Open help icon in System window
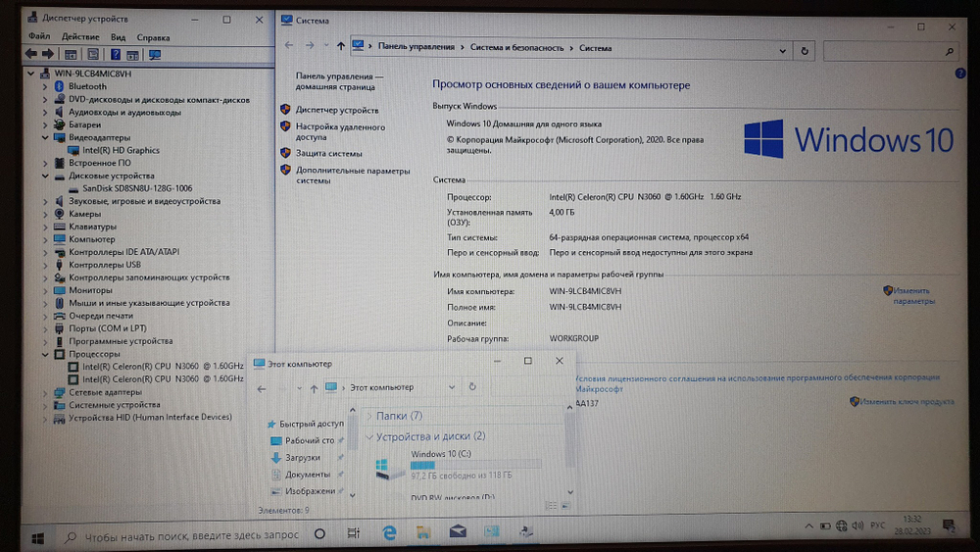The image size is (980, 552). (960, 74)
